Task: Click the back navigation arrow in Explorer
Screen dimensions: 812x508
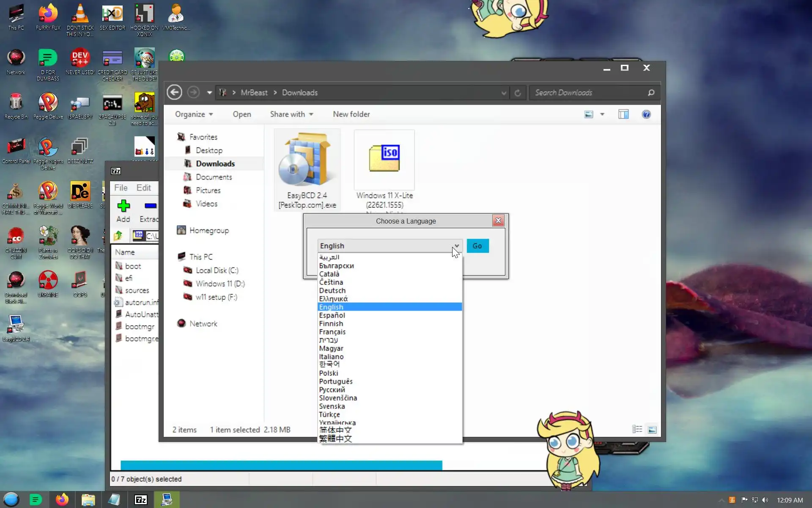Action: 174,92
